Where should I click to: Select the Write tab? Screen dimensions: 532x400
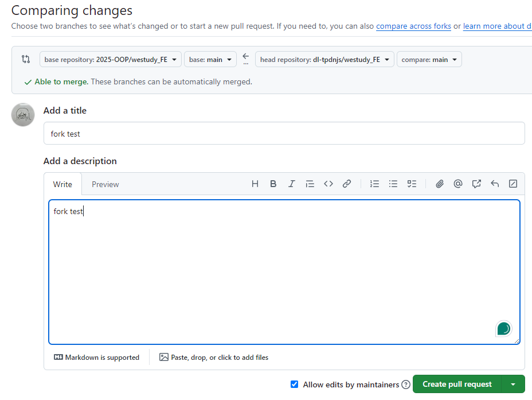[62, 184]
